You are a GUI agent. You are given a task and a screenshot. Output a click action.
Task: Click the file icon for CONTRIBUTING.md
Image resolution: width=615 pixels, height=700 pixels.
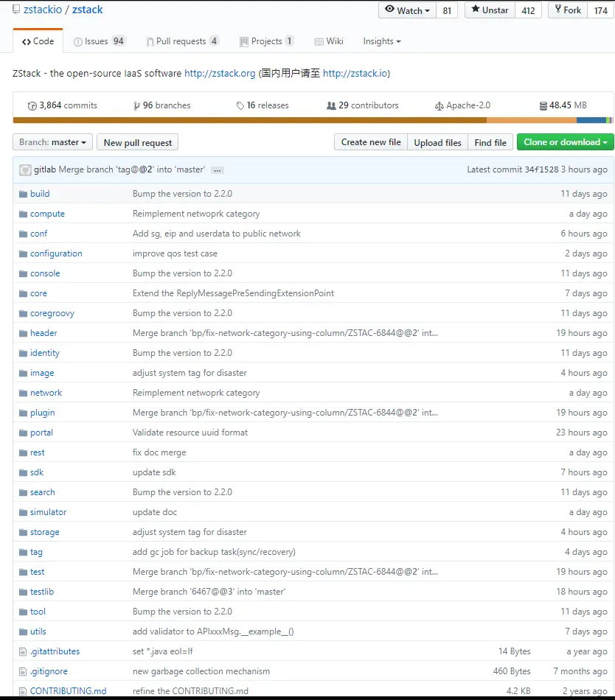(23, 691)
